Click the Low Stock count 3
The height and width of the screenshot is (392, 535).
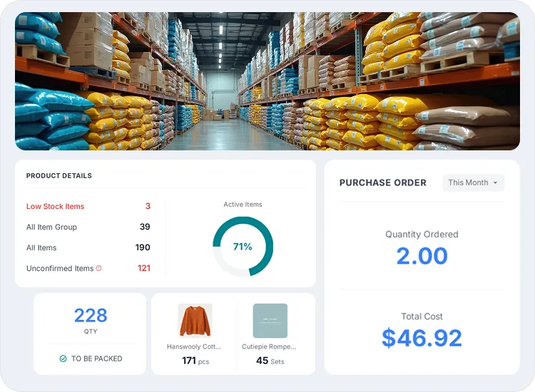148,207
